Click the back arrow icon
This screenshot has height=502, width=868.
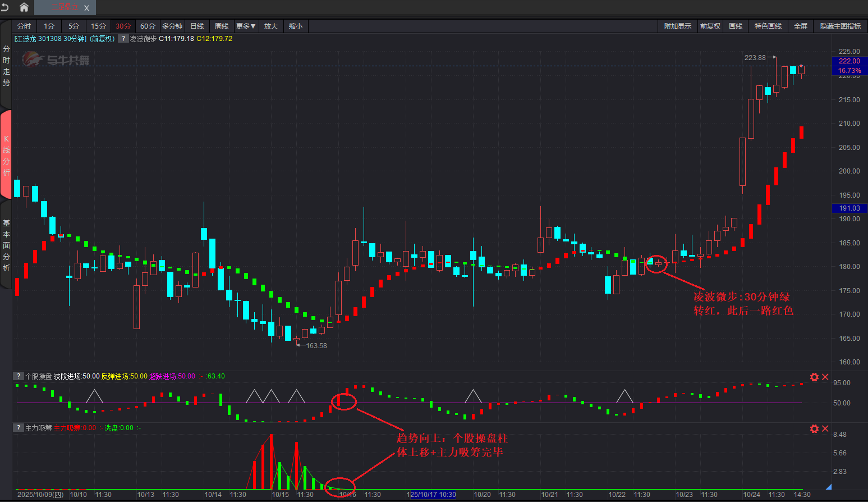pyautogui.click(x=5, y=7)
